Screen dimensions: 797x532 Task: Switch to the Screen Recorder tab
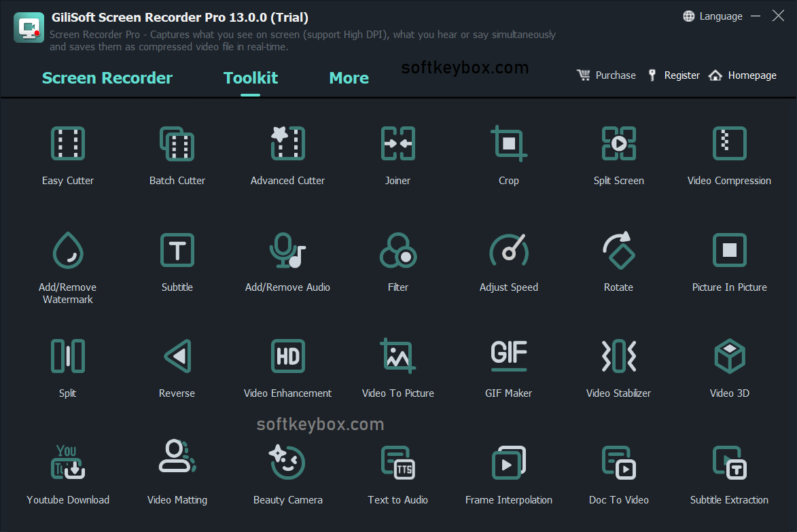pos(107,77)
